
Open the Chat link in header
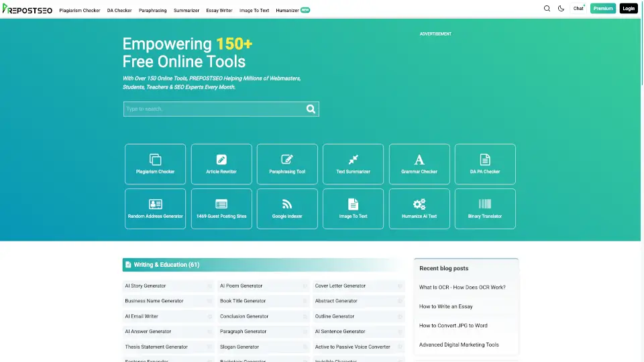[x=578, y=9]
